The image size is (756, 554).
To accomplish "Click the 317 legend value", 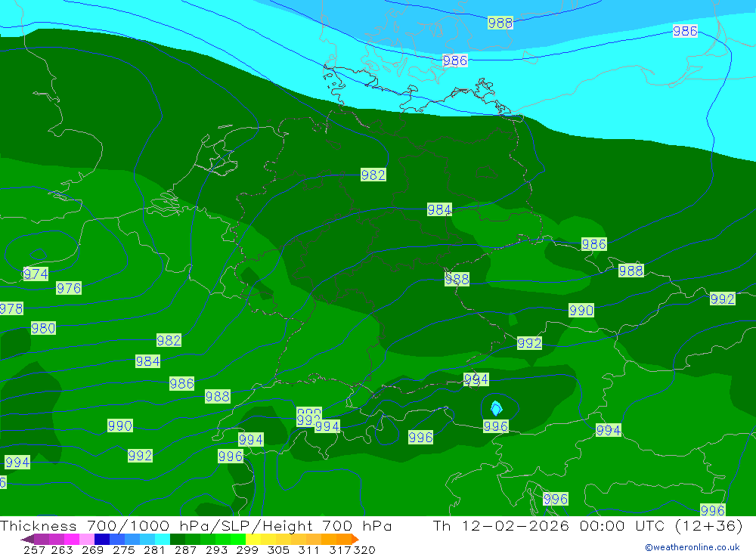I will [x=339, y=550].
